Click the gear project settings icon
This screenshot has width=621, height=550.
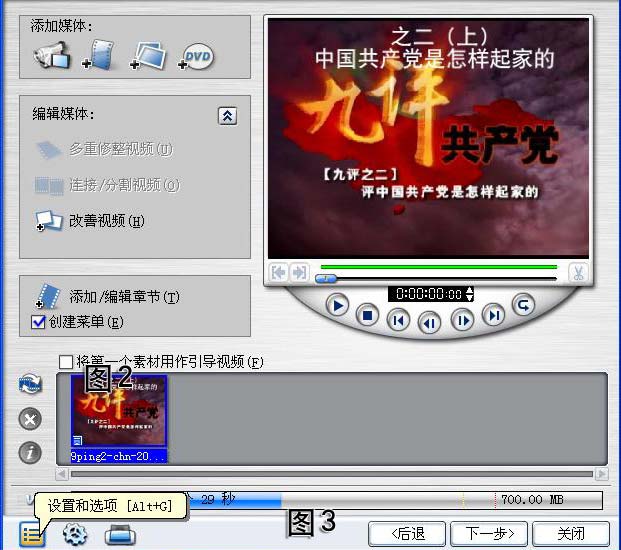point(75,534)
